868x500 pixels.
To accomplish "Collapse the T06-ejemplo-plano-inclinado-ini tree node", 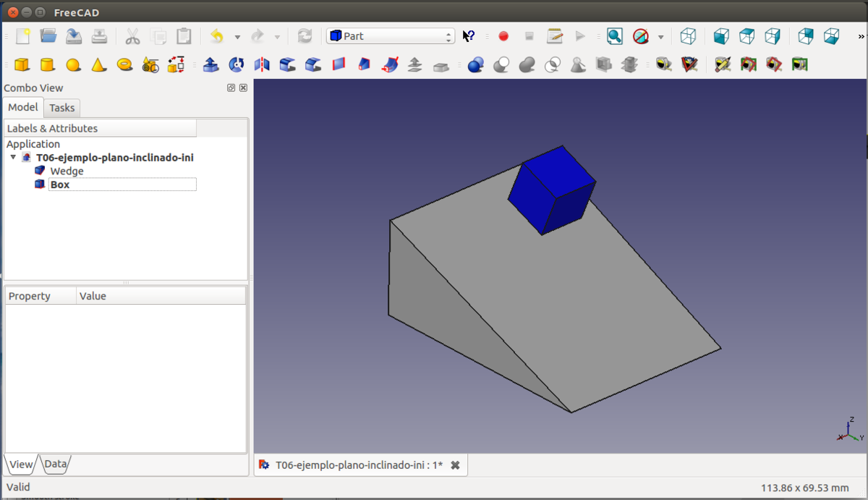I will [x=13, y=157].
